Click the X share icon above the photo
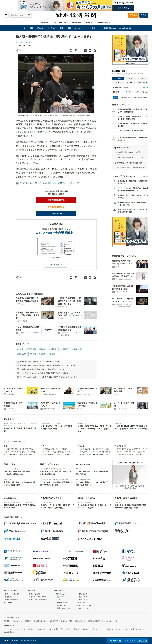 tap(85, 51)
